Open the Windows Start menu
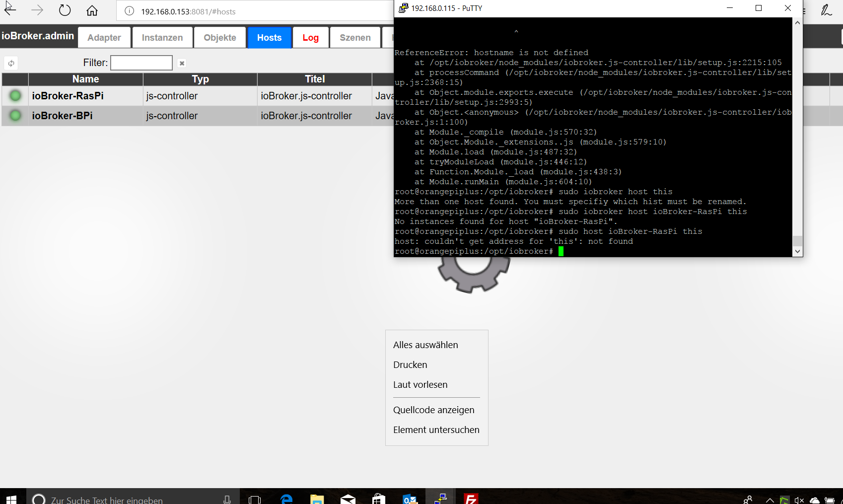Viewport: 843px width, 504px height. point(11,499)
